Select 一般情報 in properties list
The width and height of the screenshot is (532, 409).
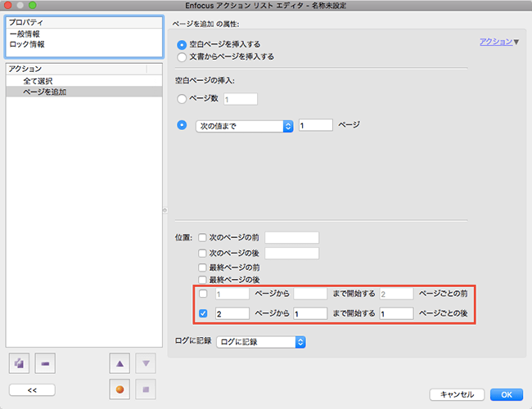25,34
